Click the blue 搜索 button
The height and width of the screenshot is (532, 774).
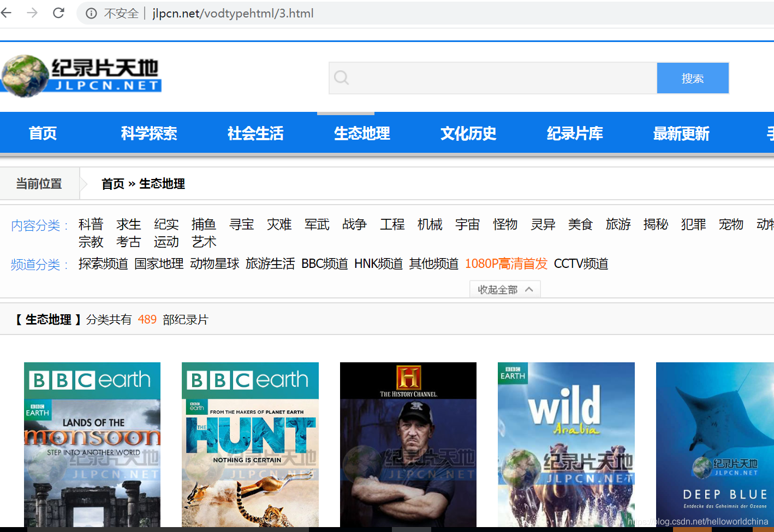[693, 78]
